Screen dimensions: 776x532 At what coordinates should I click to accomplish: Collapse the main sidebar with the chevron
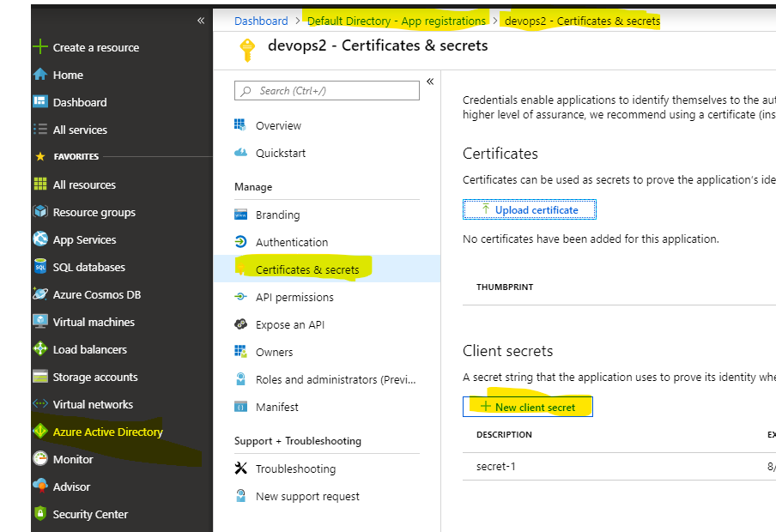(199, 20)
